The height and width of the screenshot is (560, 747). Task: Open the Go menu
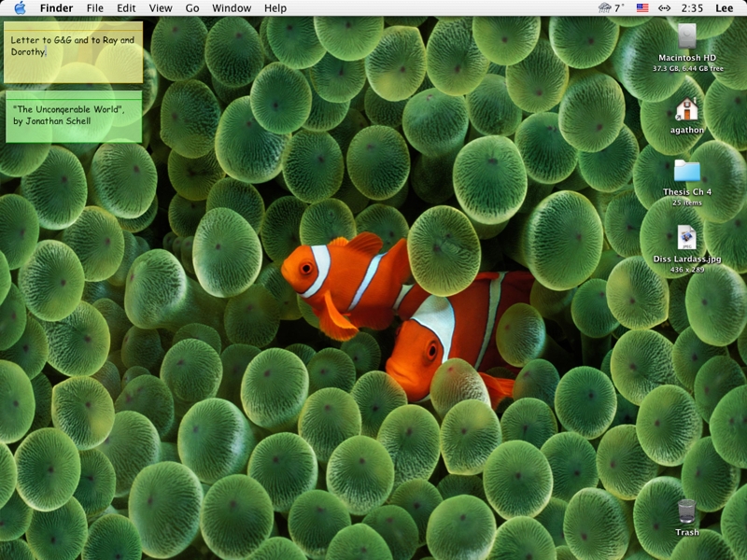pyautogui.click(x=192, y=8)
